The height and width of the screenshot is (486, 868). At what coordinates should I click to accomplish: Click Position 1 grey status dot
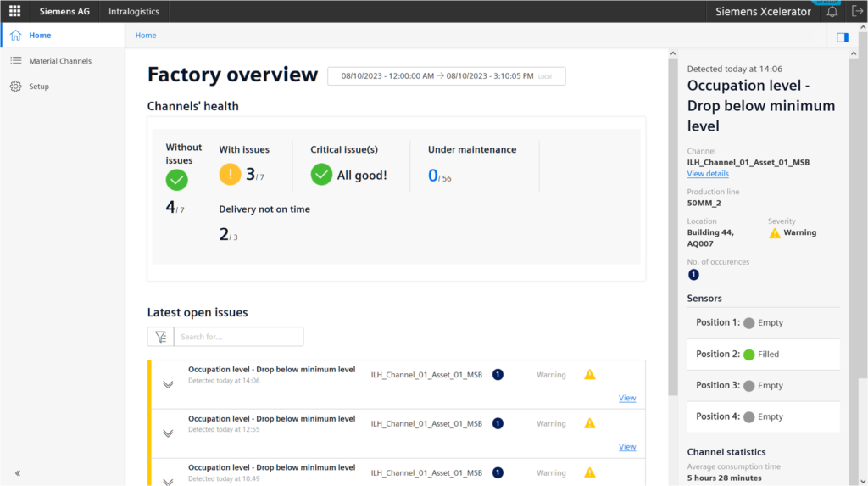click(x=749, y=323)
